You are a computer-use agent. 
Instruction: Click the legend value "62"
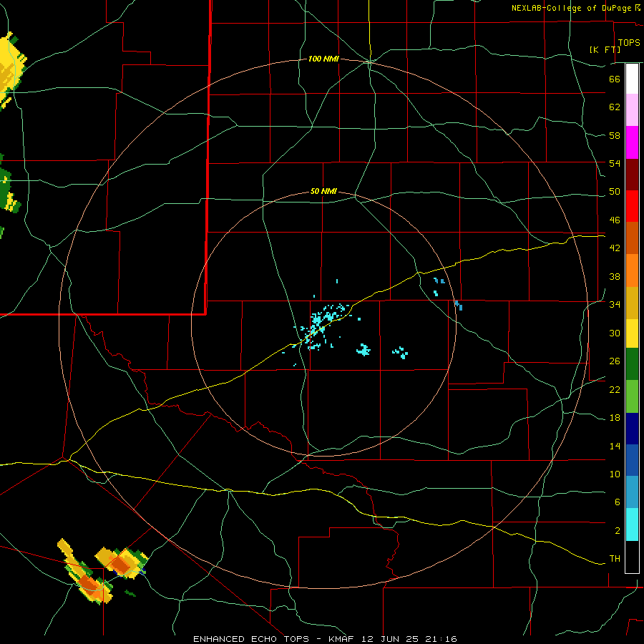[x=615, y=107]
